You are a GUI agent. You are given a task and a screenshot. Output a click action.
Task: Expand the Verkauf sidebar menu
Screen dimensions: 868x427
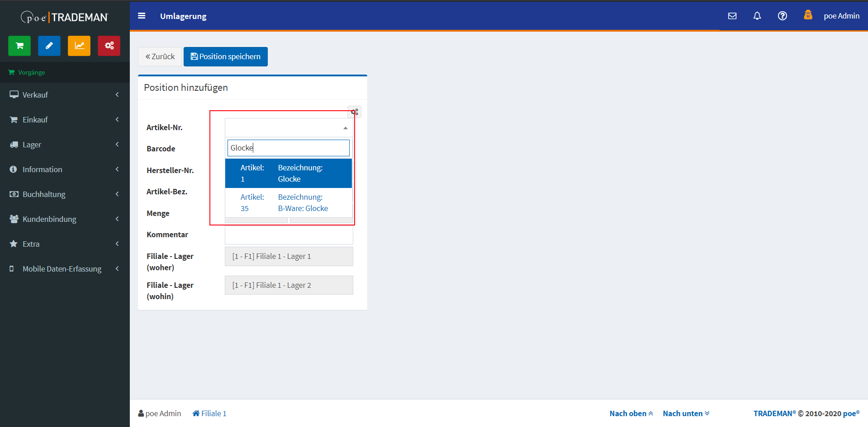click(65, 95)
